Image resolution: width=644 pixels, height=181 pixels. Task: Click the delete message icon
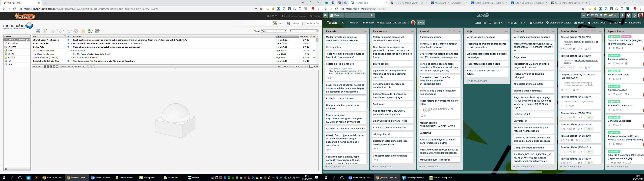point(76,31)
